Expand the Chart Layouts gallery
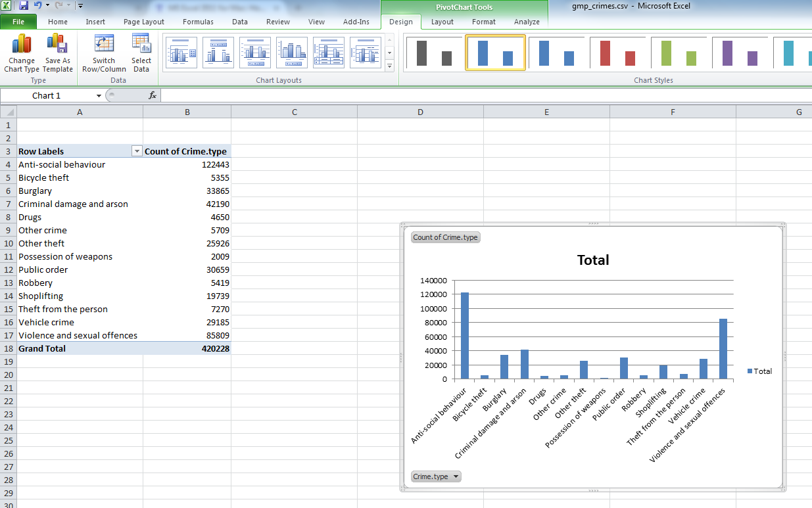The image size is (812, 508). 389,66
